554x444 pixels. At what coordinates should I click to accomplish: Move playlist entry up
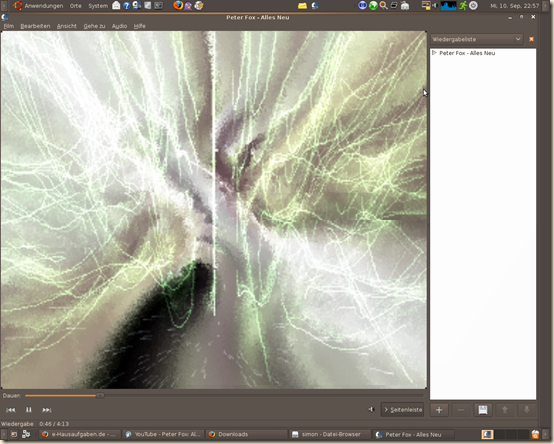tap(505, 410)
